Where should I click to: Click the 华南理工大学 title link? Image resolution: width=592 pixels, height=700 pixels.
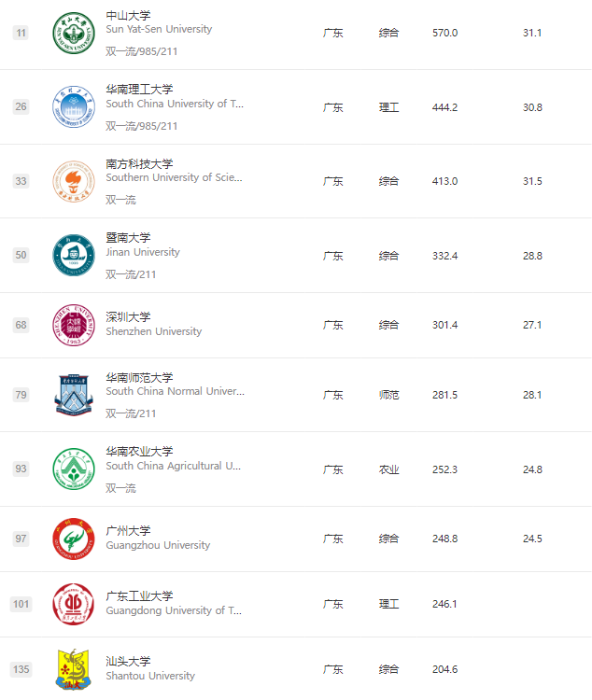(139, 90)
